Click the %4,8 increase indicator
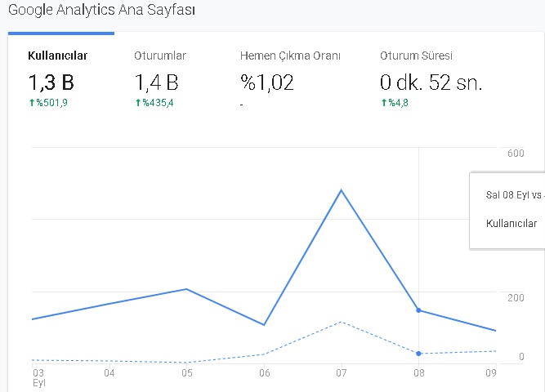 pos(395,103)
